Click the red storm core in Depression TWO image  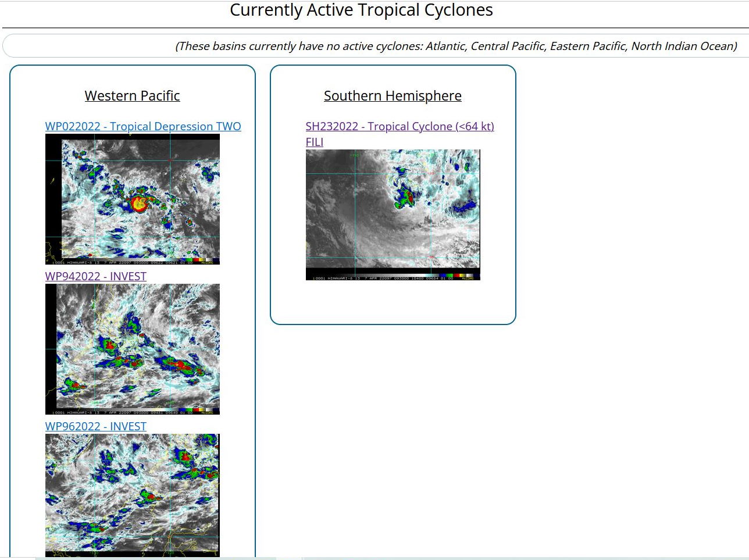(138, 203)
